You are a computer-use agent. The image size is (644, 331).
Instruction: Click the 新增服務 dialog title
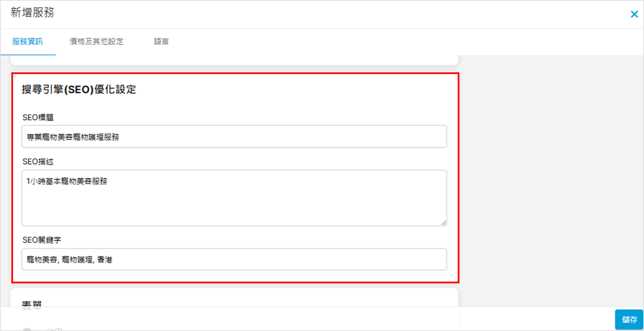pyautogui.click(x=32, y=12)
